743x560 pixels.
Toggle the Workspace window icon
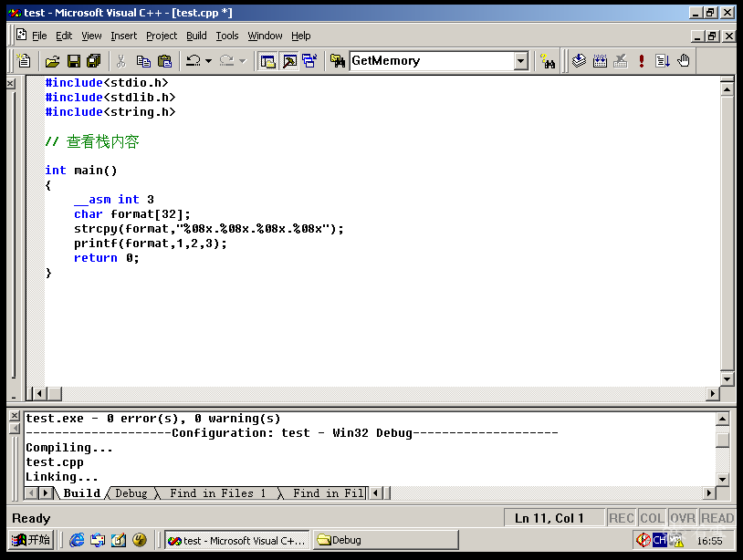(267, 61)
